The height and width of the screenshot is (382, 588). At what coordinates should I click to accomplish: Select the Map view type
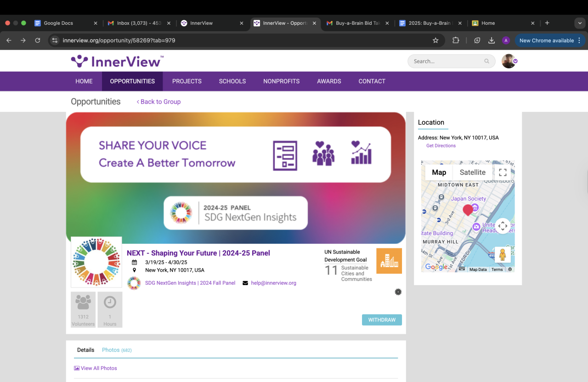pyautogui.click(x=439, y=172)
